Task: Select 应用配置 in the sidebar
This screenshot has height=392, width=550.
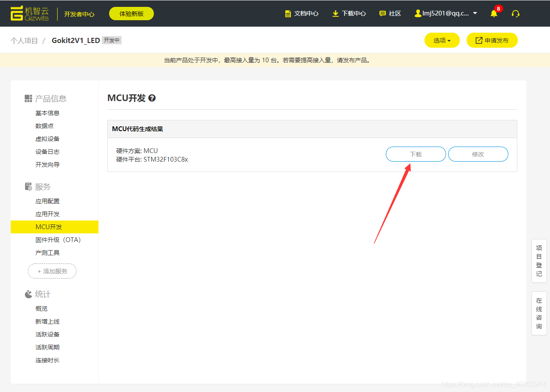Action: 47,201
